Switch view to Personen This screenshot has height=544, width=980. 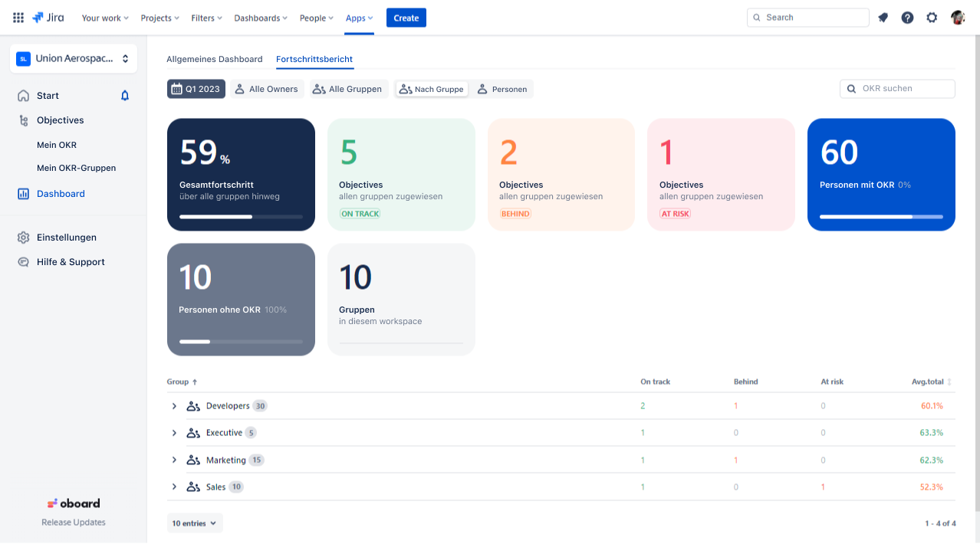(502, 90)
